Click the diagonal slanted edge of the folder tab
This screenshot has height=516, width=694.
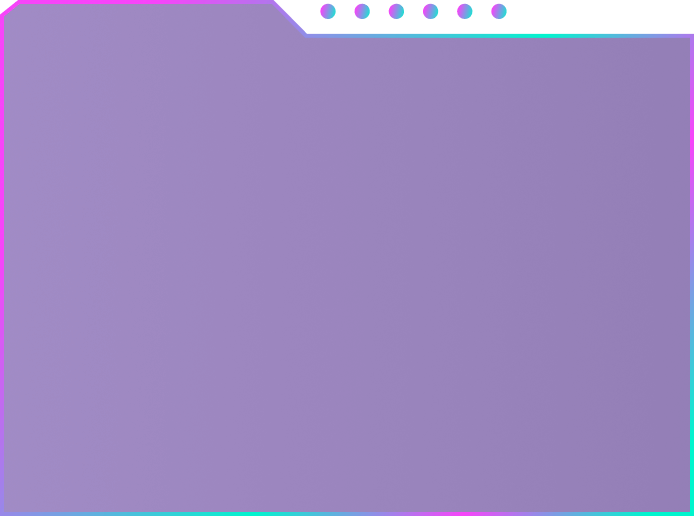tap(290, 18)
